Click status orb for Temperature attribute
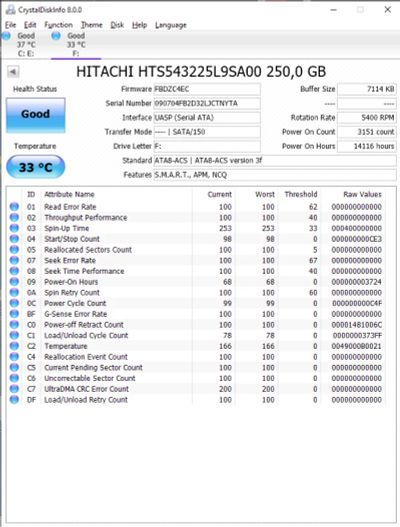 (14, 346)
